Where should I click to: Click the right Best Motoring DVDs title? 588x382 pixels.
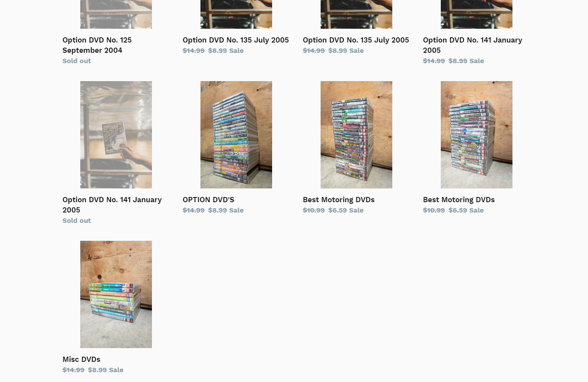(459, 200)
